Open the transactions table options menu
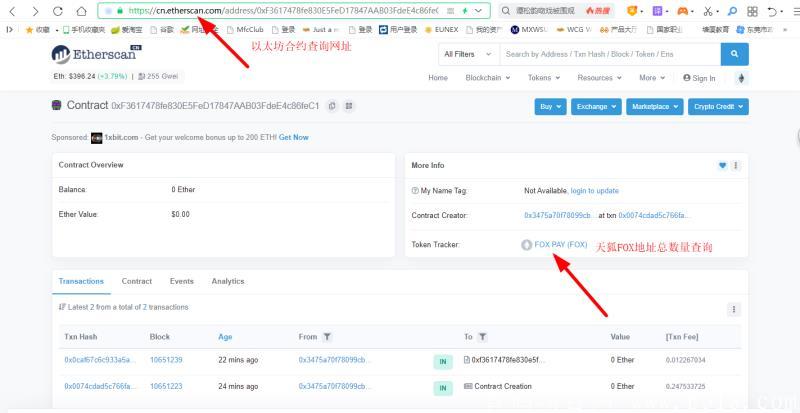This screenshot has width=800, height=413. pyautogui.click(x=734, y=310)
